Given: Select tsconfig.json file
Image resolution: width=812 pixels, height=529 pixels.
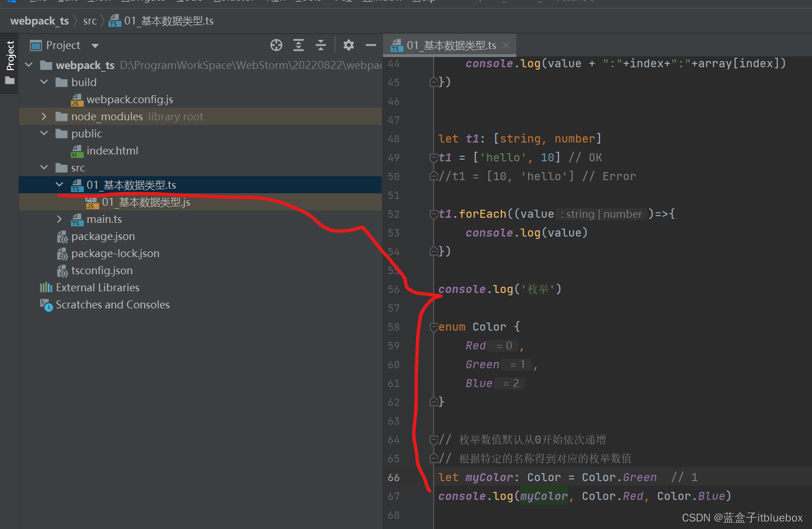Looking at the screenshot, I should point(102,270).
